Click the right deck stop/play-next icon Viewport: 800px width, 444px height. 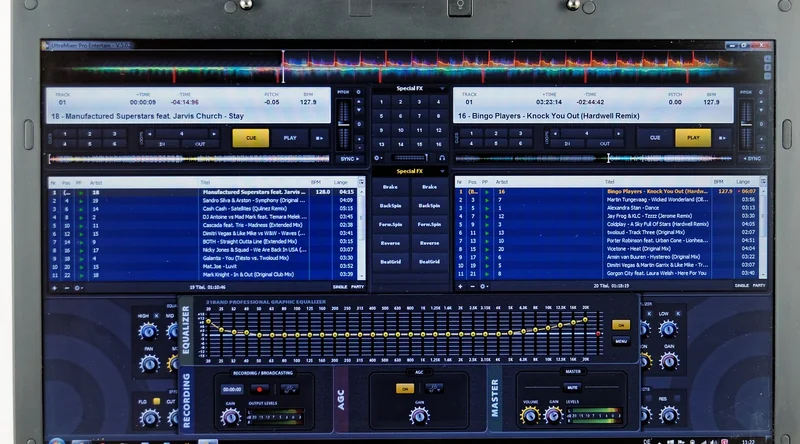pos(722,138)
